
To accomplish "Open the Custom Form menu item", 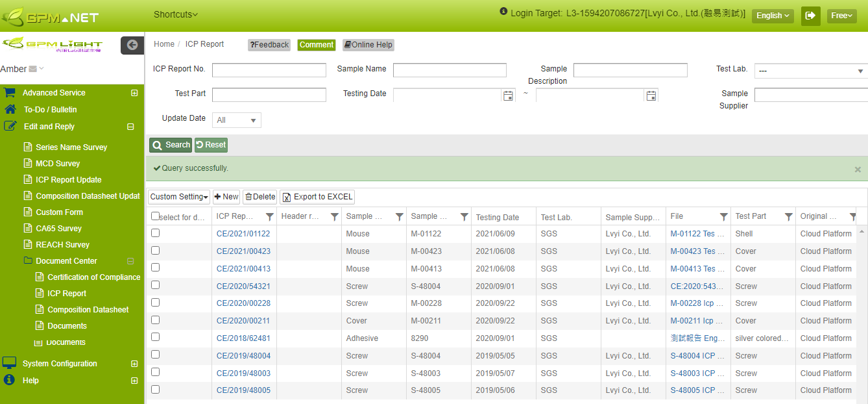I will pos(59,212).
